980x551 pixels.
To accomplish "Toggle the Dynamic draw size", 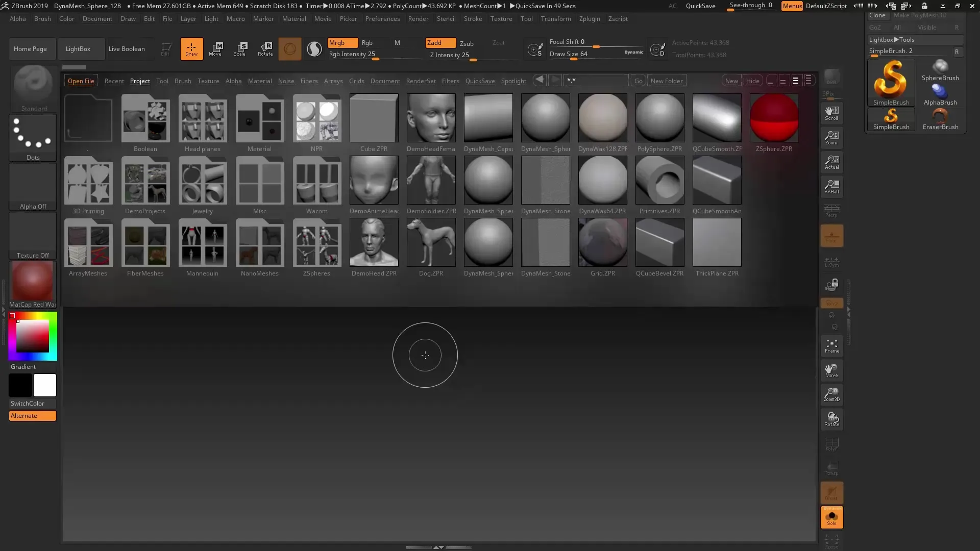I will 633,52.
